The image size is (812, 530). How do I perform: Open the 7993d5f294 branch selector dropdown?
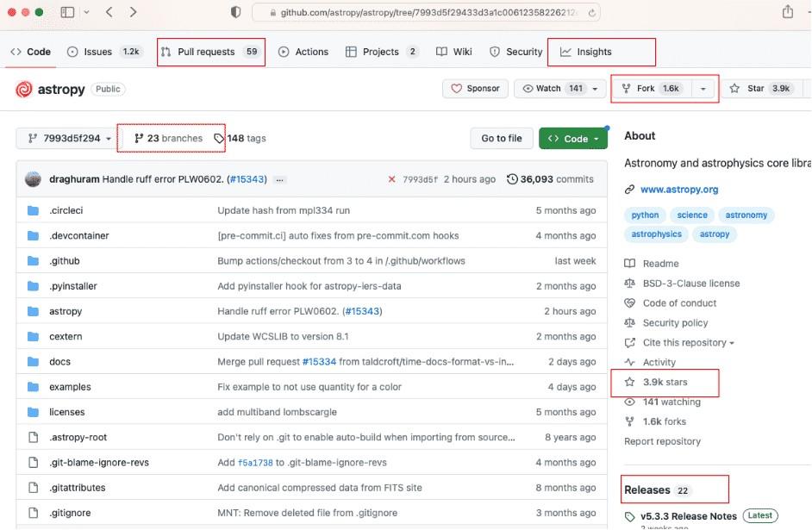point(70,138)
